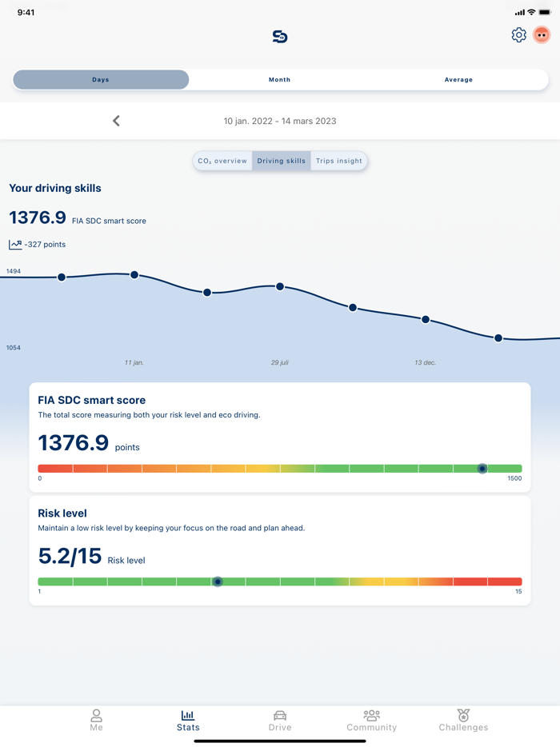Click the 9:41 clock in status bar
The image size is (560, 747).
click(26, 12)
